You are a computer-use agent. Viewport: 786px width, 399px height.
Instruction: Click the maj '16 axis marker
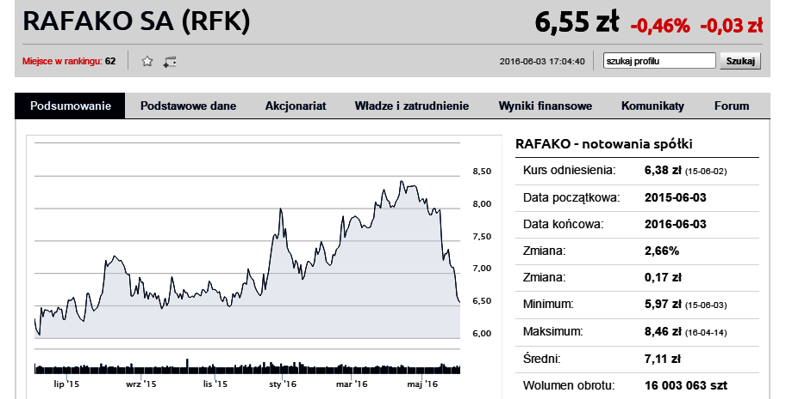pyautogui.click(x=422, y=384)
